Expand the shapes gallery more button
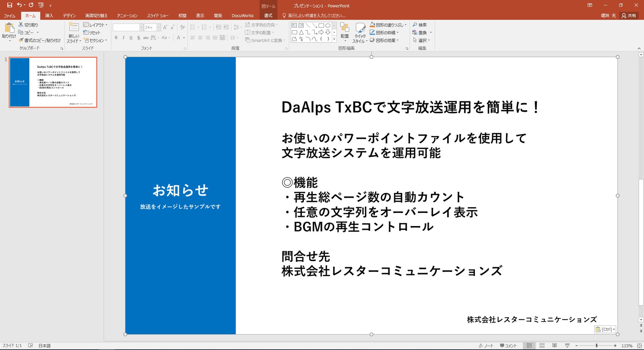 [334, 39]
